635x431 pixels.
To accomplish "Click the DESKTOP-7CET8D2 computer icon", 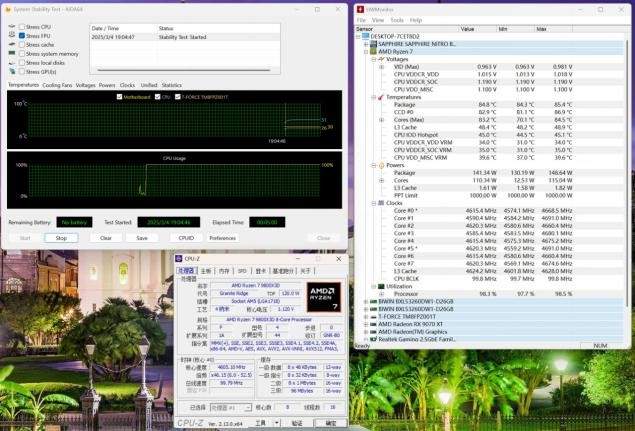I will [366, 36].
